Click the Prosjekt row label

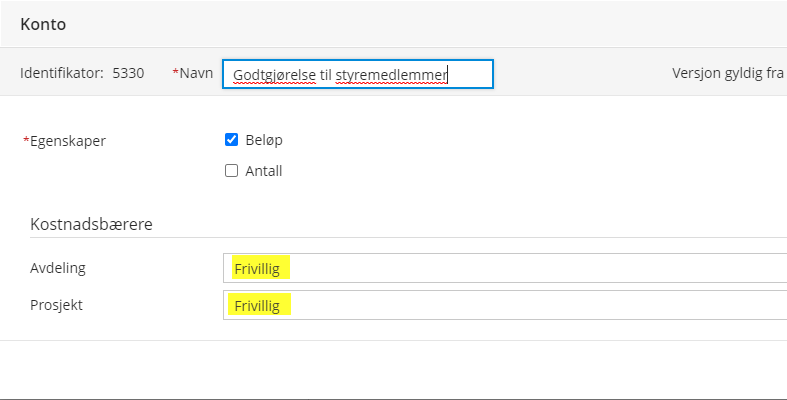[56, 305]
